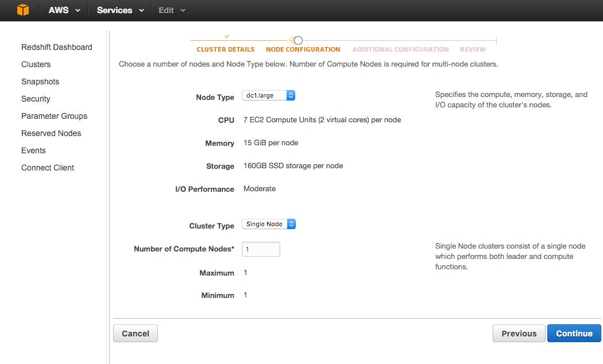
Task: Return to the Cluster Details step
Action: pos(225,49)
